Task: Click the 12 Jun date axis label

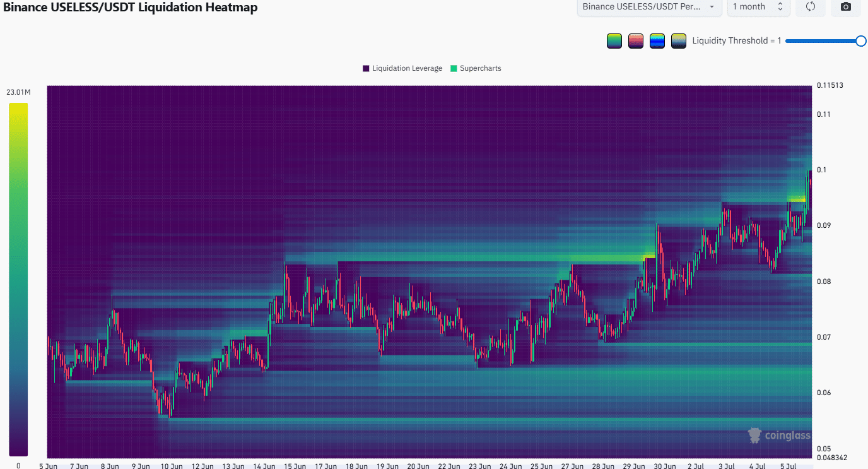Action: (202, 466)
